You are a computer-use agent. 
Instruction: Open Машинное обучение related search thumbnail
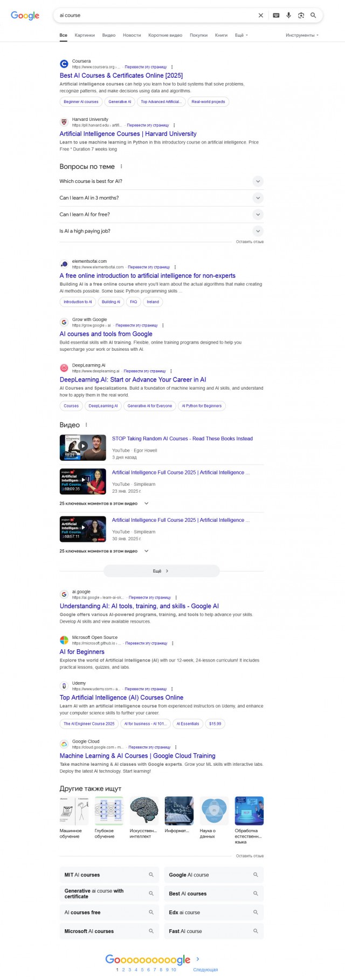[x=74, y=811]
